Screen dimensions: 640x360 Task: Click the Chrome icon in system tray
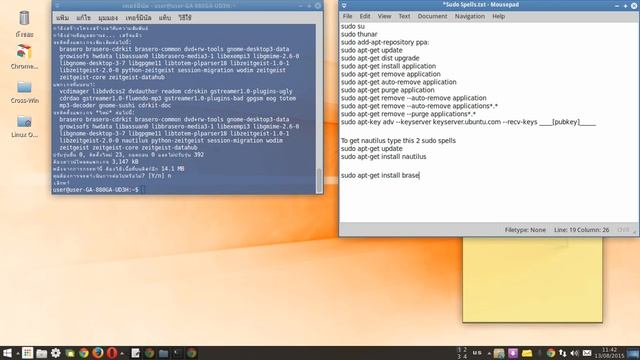click(x=551, y=353)
